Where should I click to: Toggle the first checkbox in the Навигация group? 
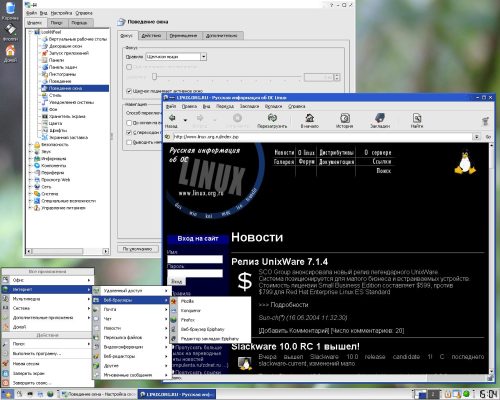pos(129,123)
